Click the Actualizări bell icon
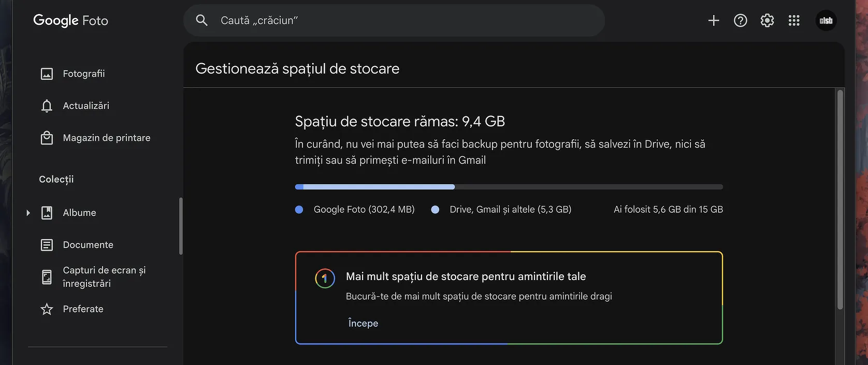This screenshot has width=868, height=365. click(47, 106)
